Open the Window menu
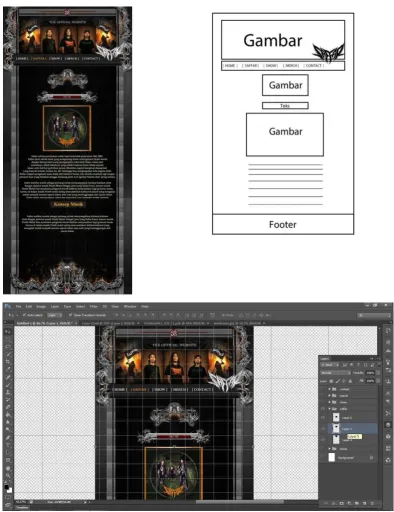 click(130, 306)
